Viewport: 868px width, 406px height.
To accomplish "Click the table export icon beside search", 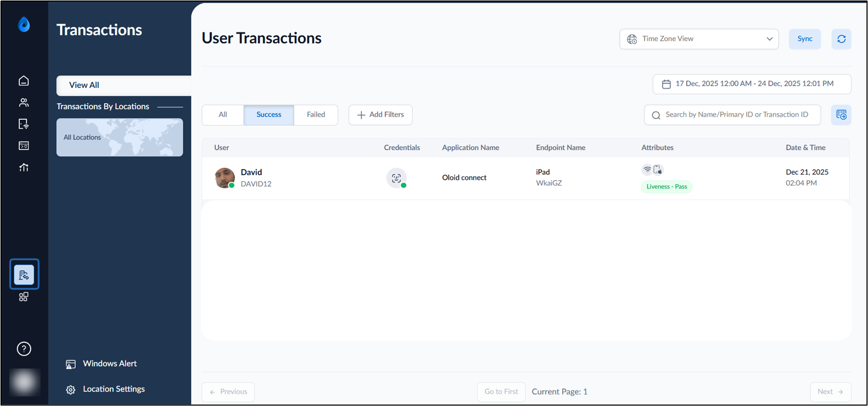I will [841, 115].
